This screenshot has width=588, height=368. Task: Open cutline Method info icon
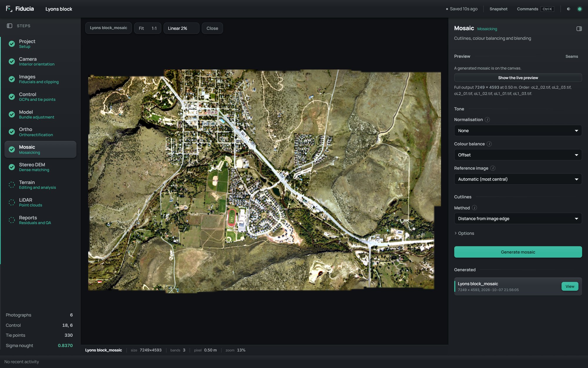click(x=474, y=208)
